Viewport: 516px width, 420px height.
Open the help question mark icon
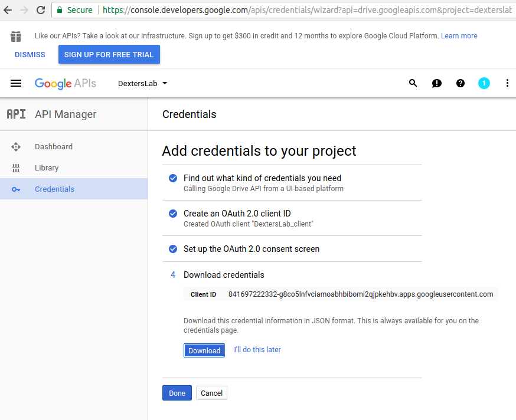coord(461,83)
